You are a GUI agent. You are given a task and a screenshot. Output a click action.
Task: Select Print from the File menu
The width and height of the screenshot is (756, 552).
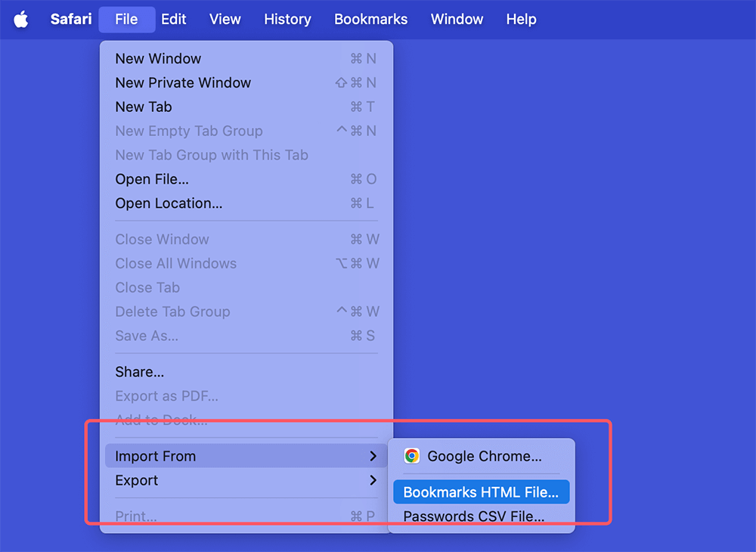tap(135, 516)
